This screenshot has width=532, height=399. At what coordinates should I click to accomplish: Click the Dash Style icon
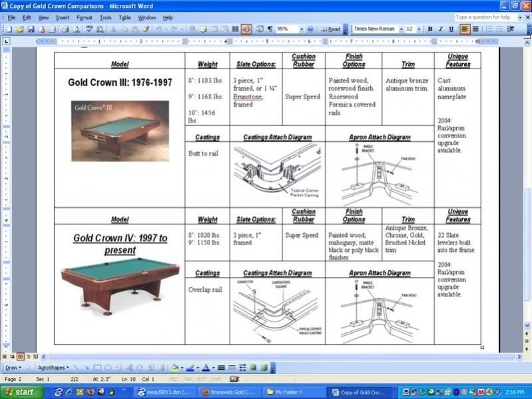[x=232, y=368]
